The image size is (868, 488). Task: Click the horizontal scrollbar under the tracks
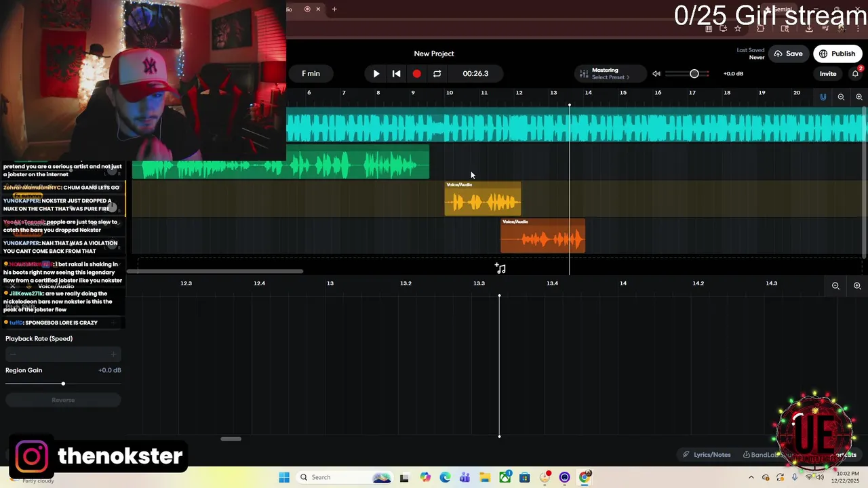pyautogui.click(x=215, y=271)
